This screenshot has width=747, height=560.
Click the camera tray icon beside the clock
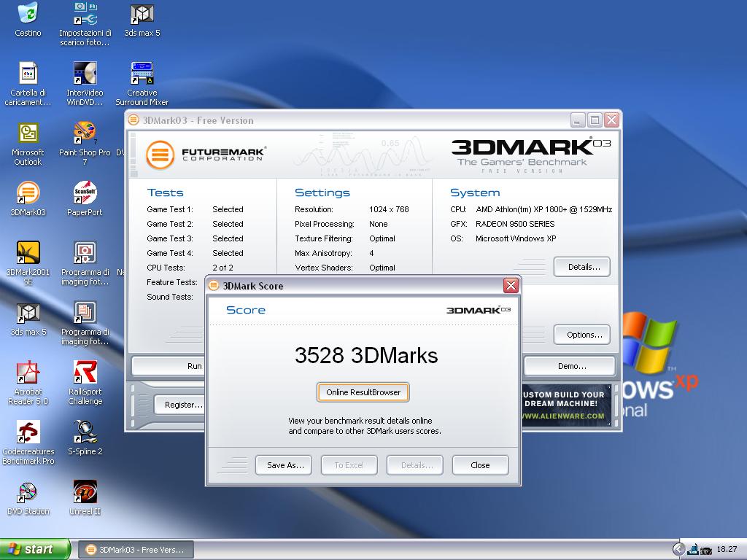pos(706,550)
